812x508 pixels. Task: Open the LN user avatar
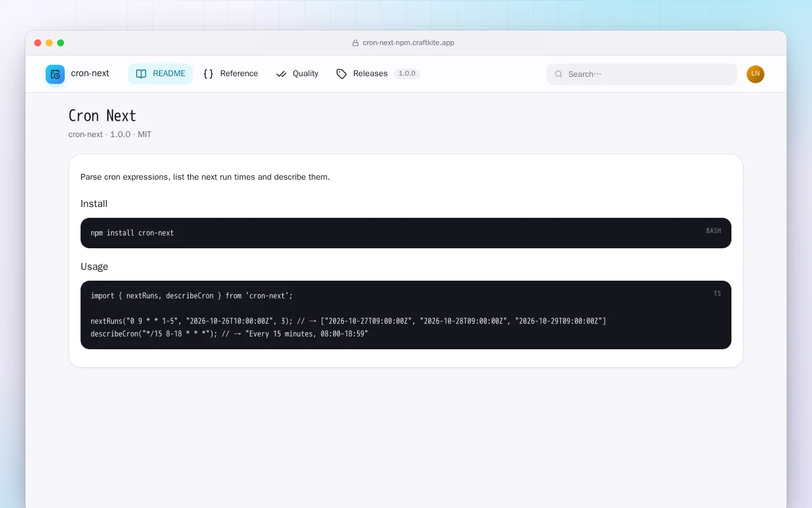pos(756,74)
